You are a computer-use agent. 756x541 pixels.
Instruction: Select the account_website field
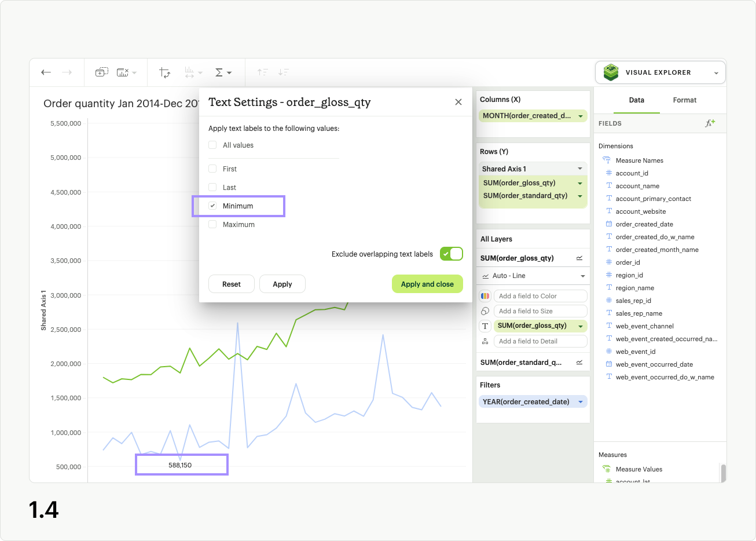(641, 211)
